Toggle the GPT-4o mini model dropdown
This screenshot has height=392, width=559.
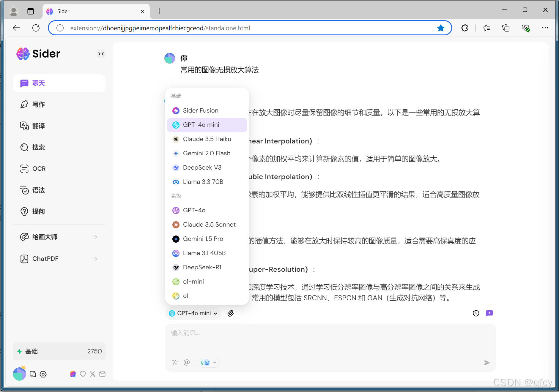point(193,313)
